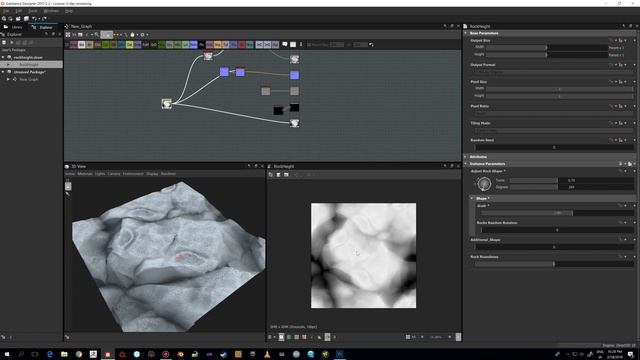The height and width of the screenshot is (360, 640).
Task: Open the Help menu
Action: point(69,11)
